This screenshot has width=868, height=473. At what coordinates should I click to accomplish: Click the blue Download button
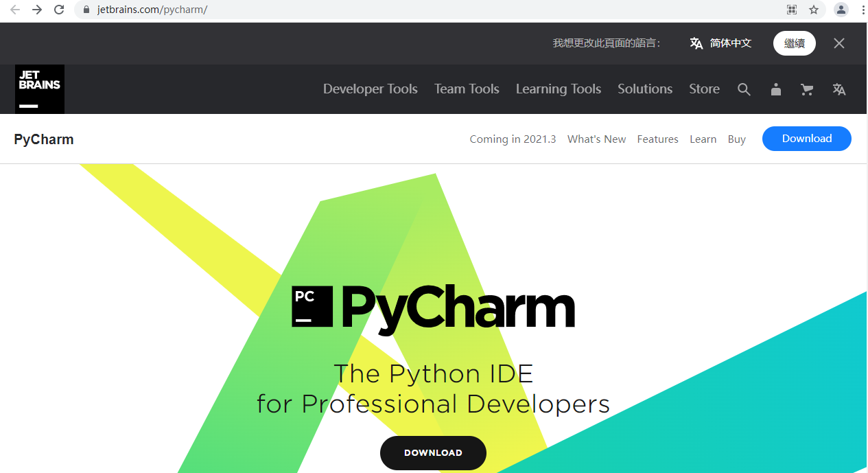[x=807, y=139]
